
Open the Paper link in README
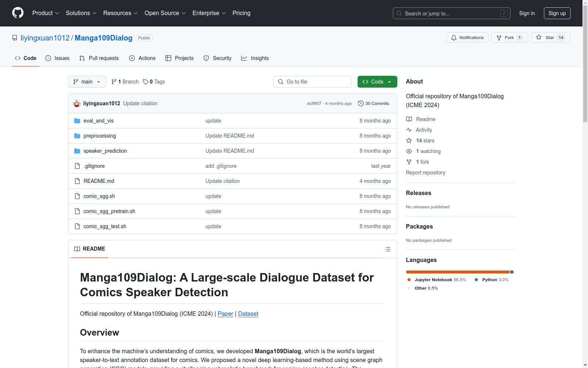225,314
